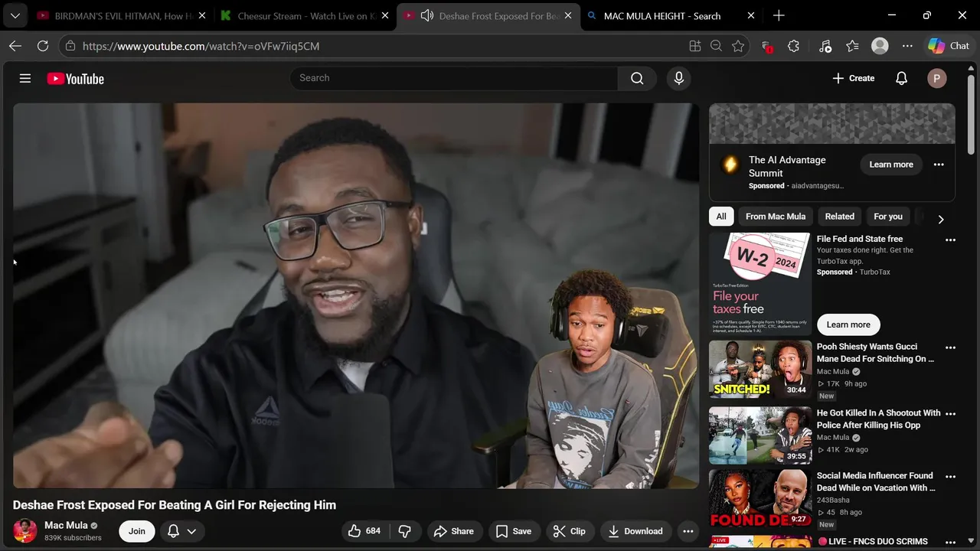Open YouTube notifications bell

coord(902,78)
